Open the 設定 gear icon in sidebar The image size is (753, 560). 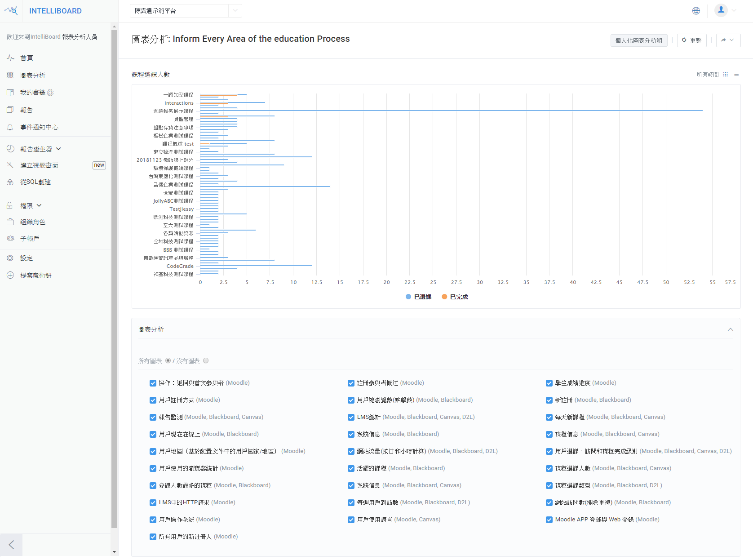(x=10, y=258)
